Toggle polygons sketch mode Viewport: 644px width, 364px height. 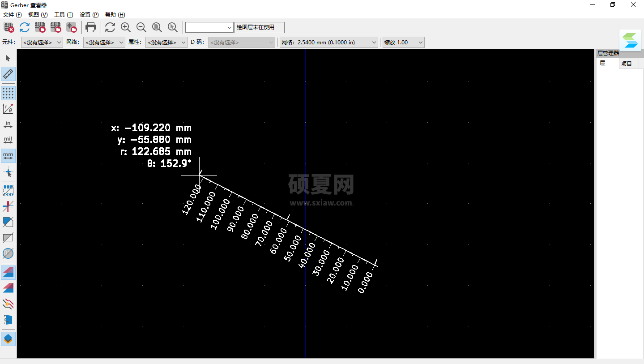(x=8, y=222)
